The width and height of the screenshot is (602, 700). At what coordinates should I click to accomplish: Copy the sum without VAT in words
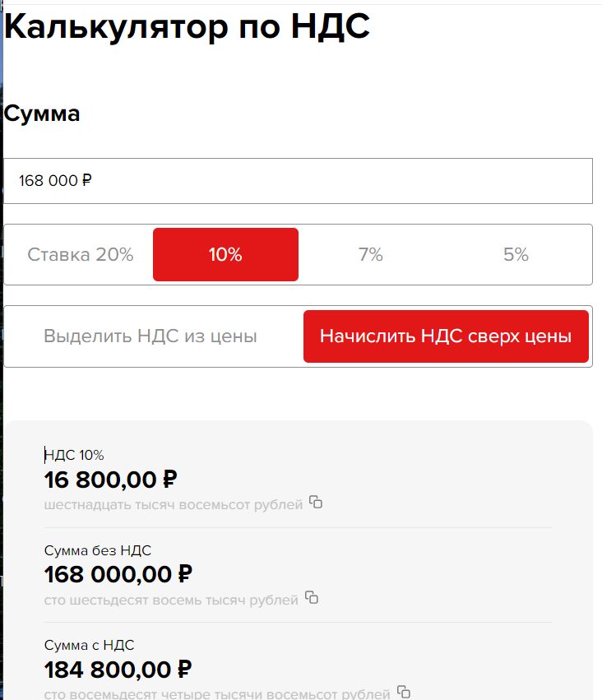[312, 598]
